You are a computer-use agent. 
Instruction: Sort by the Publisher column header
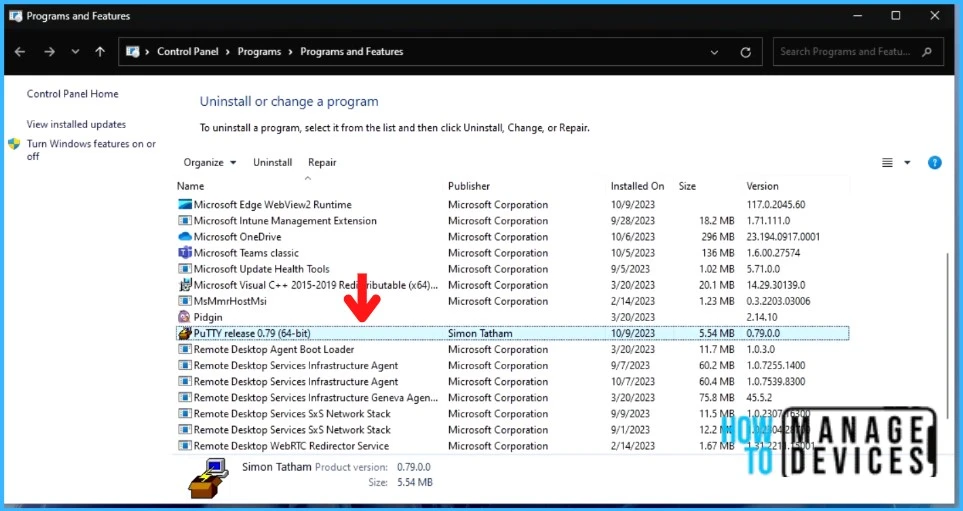[x=469, y=186]
